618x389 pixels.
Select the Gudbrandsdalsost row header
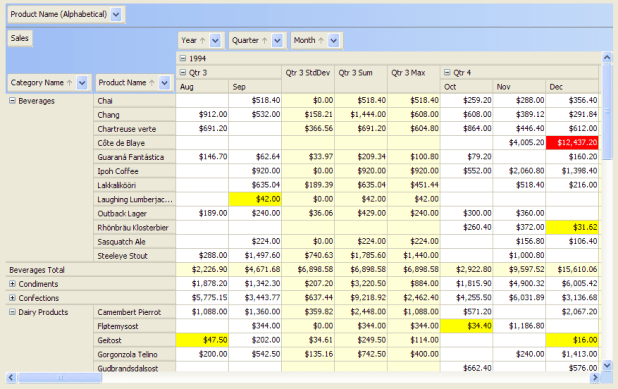[x=135, y=368]
